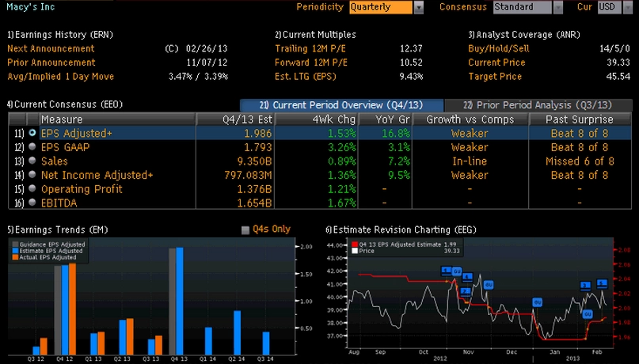Click the white Price legend swatch

point(355,251)
